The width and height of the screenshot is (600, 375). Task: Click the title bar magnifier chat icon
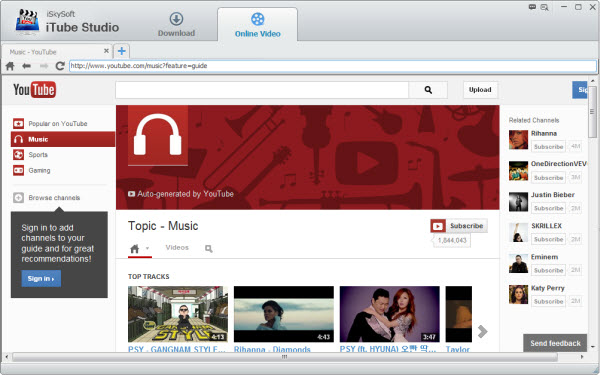[x=544, y=7]
